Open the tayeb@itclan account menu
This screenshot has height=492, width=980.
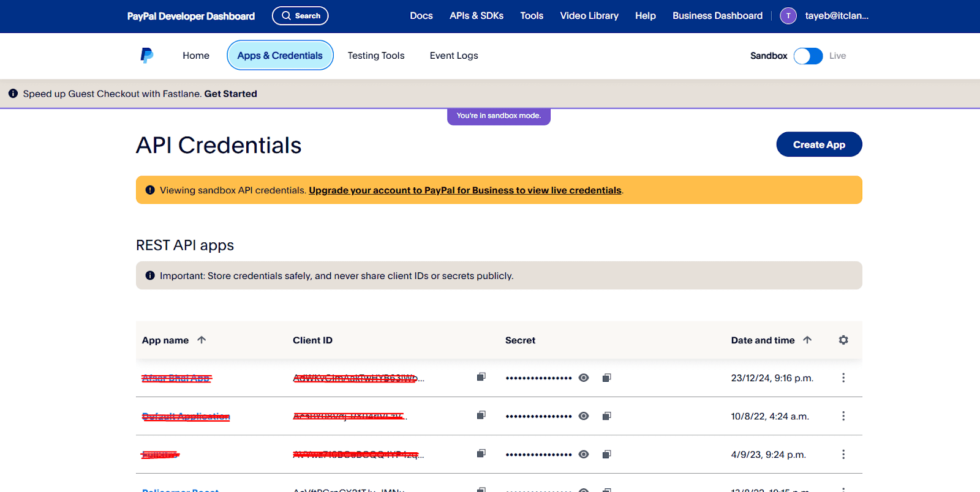tap(837, 16)
